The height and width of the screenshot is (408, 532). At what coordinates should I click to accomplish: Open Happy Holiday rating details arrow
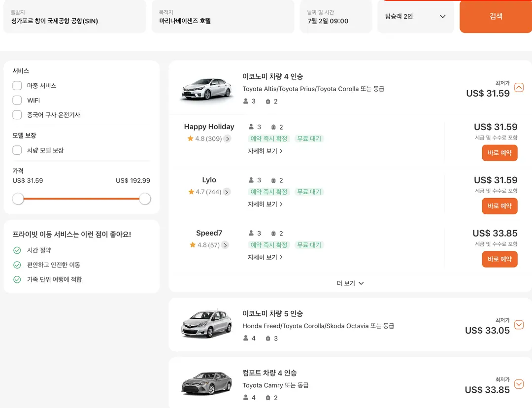coord(227,139)
